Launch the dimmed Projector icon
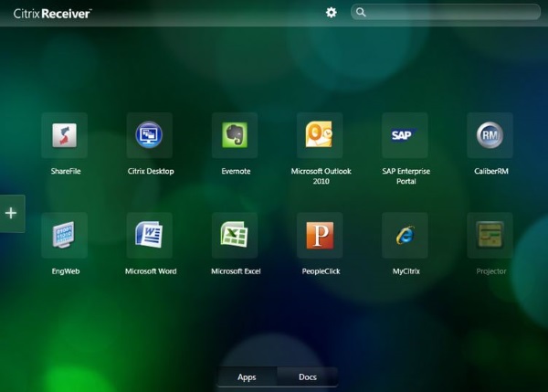 (490, 235)
